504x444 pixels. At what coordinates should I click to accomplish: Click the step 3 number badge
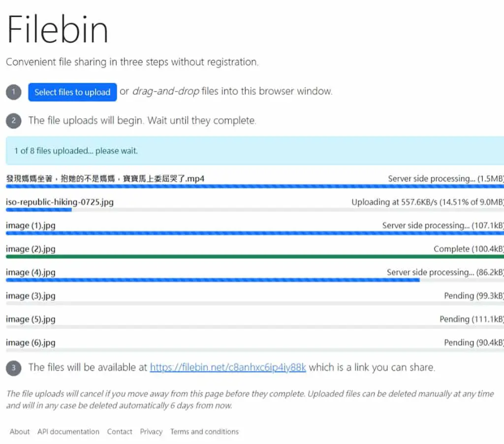point(13,368)
